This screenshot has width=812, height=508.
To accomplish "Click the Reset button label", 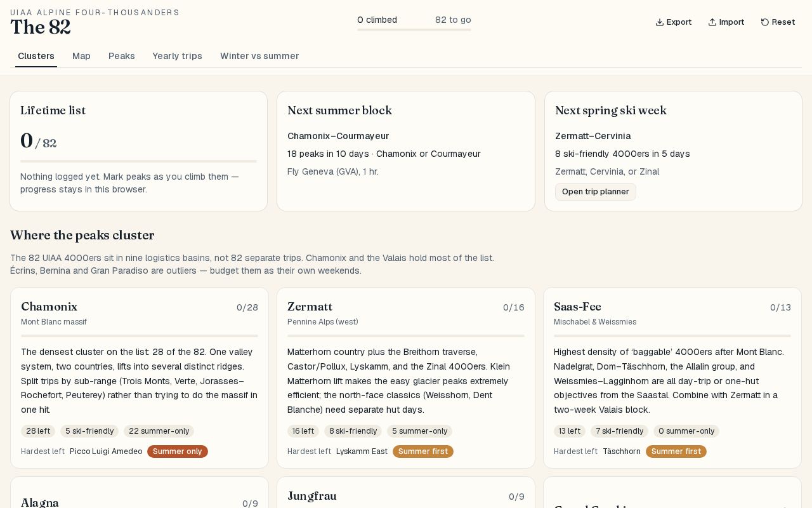I will pos(783,22).
